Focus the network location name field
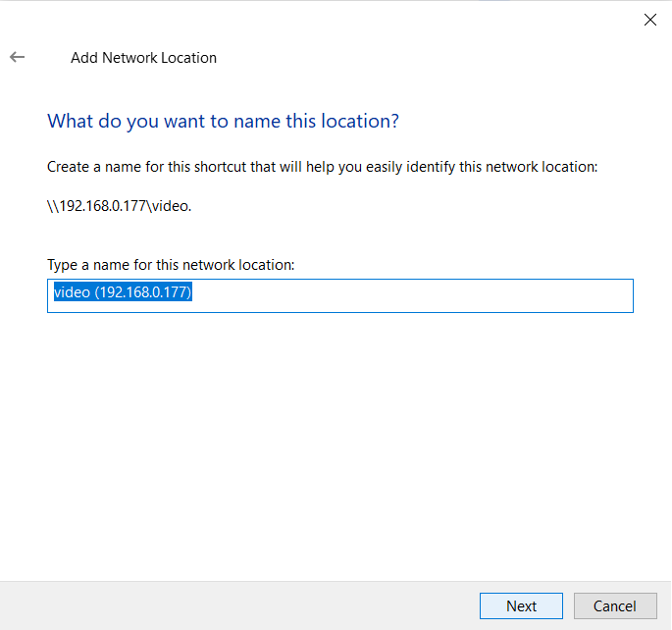Screen dimensions: 672x630 (x=340, y=295)
